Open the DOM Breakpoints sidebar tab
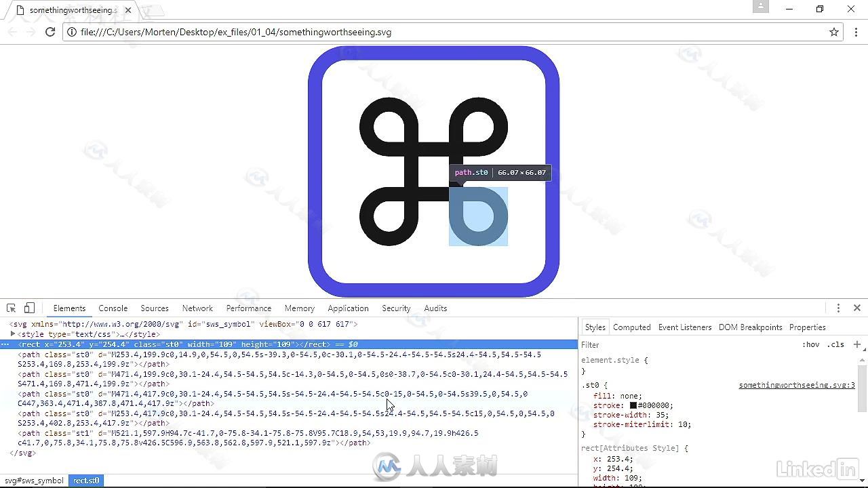868x488 pixels. pyautogui.click(x=750, y=327)
